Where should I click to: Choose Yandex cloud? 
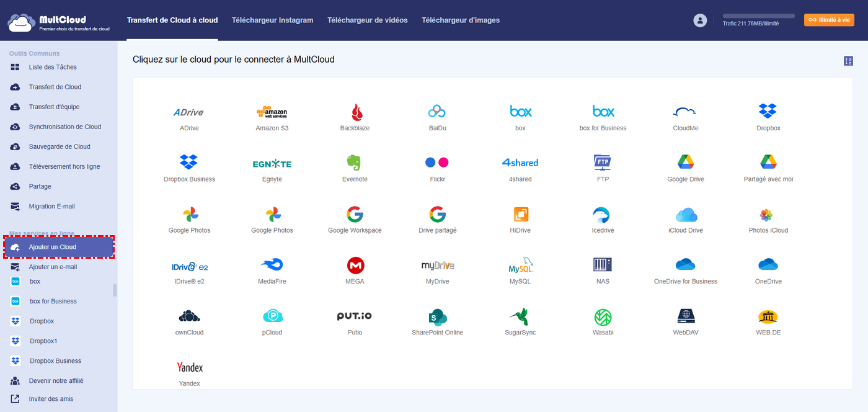[189, 367]
